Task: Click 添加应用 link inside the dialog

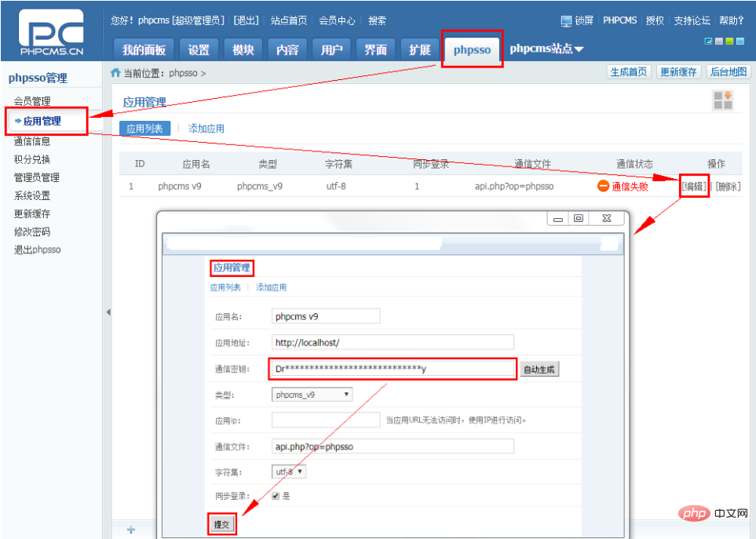Action: (x=271, y=287)
